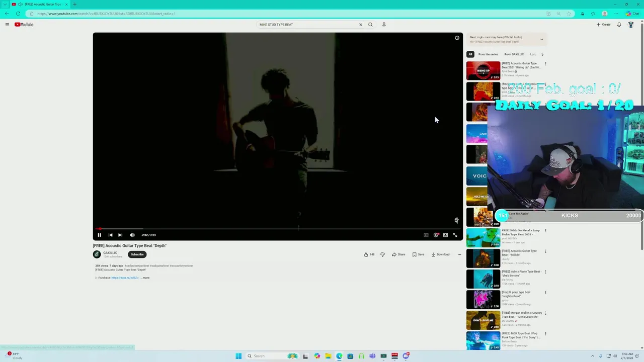Open options for MGK Pop Punk video
644x362 pixels.
tap(545, 334)
